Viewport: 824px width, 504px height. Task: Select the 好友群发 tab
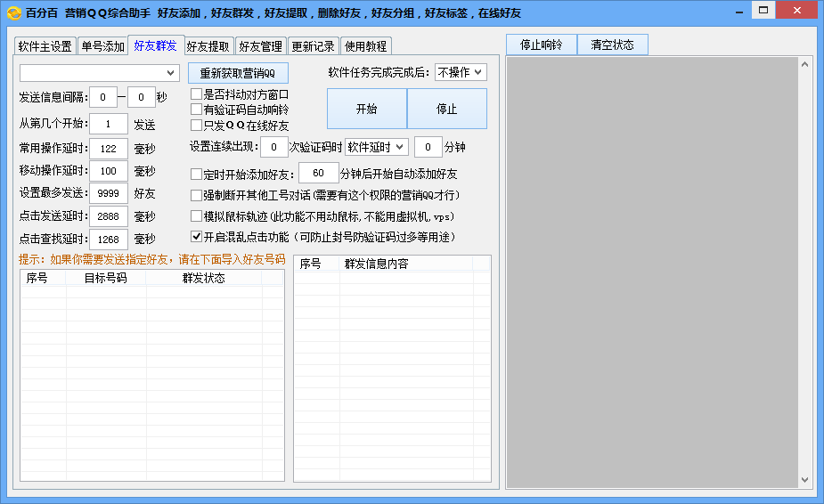(156, 45)
